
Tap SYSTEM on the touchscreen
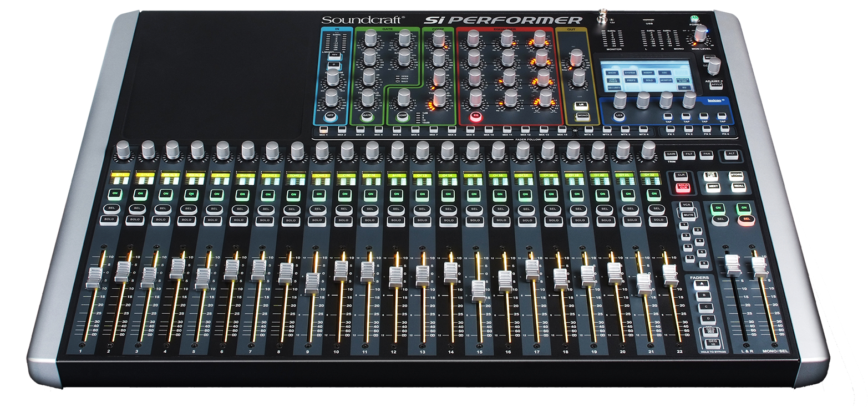[x=630, y=73]
